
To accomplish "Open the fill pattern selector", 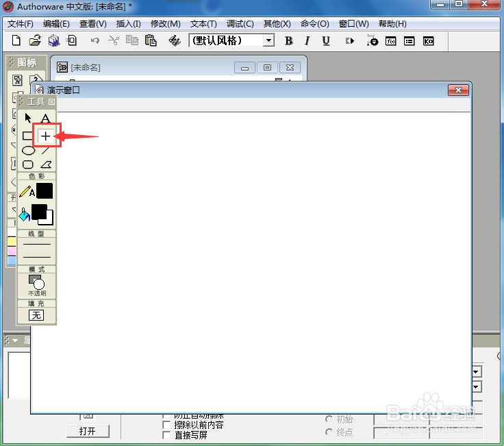I will (36, 315).
